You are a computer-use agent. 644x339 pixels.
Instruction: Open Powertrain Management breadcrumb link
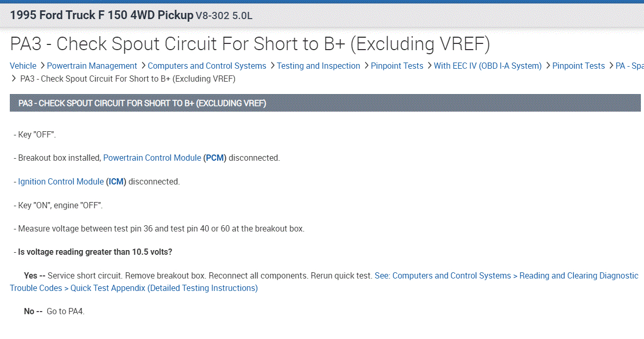pos(92,66)
